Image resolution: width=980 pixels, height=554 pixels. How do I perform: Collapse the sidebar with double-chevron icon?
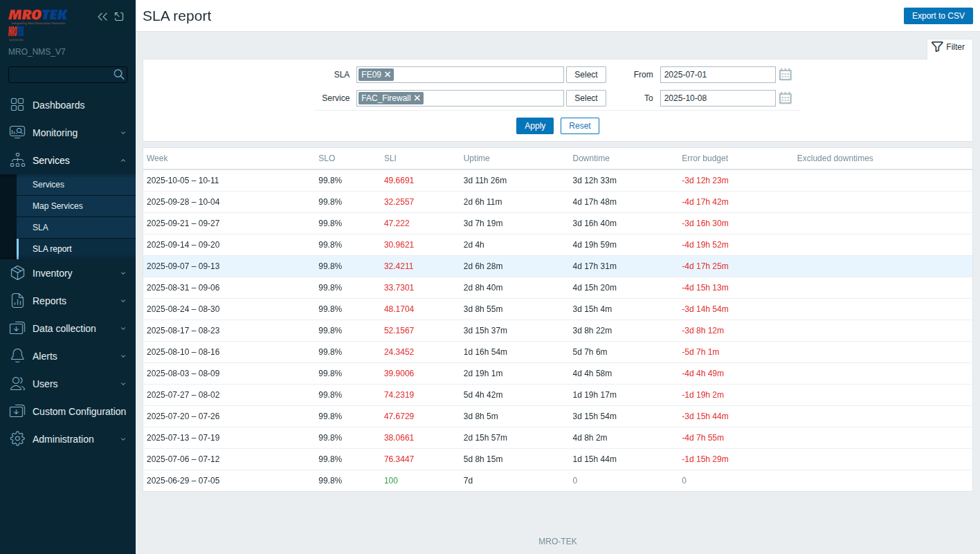[x=102, y=17]
